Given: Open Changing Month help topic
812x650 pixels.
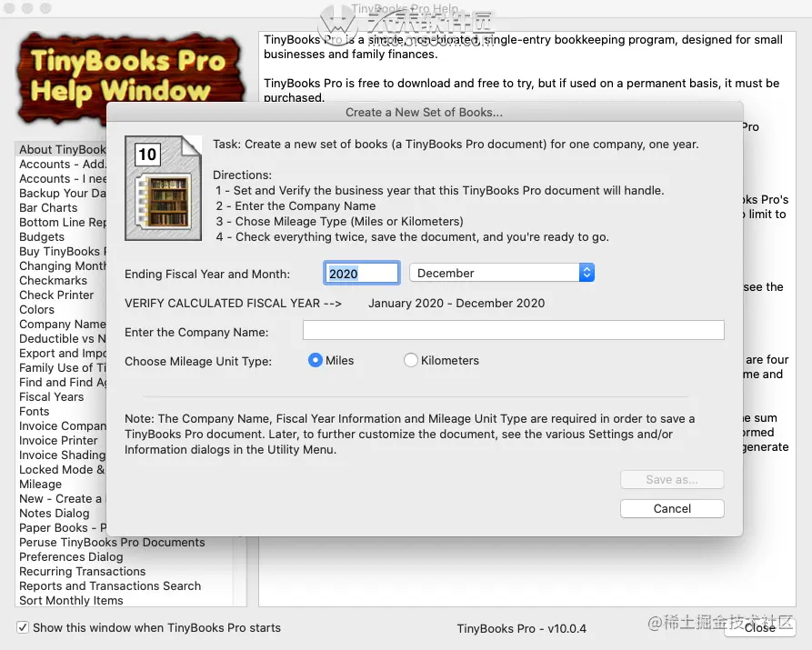Looking at the screenshot, I should [62, 265].
